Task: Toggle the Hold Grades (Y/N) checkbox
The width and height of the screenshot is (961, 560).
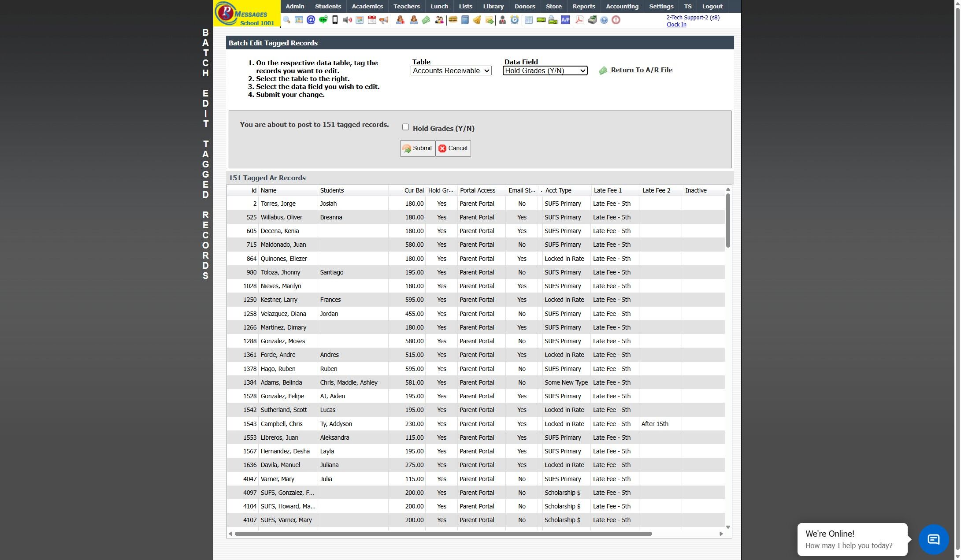Action: pyautogui.click(x=405, y=127)
